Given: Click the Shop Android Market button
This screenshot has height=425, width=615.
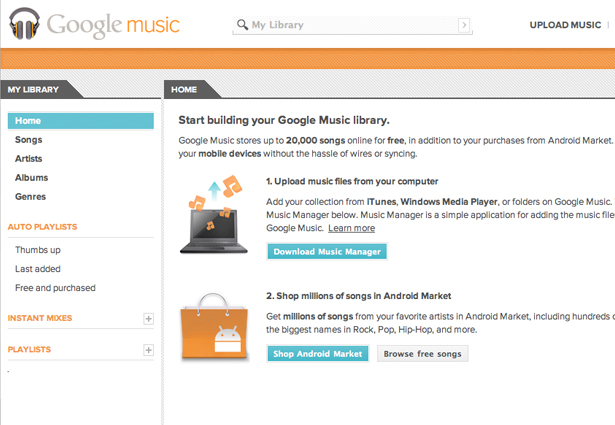Looking at the screenshot, I should [x=318, y=354].
